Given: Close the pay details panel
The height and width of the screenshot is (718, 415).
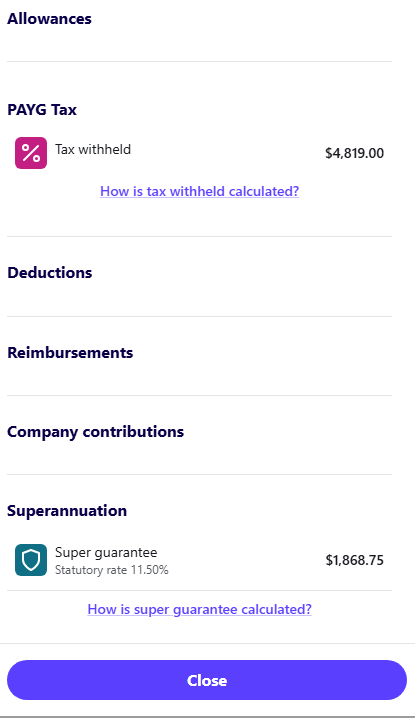Looking at the screenshot, I should pyautogui.click(x=207, y=680).
